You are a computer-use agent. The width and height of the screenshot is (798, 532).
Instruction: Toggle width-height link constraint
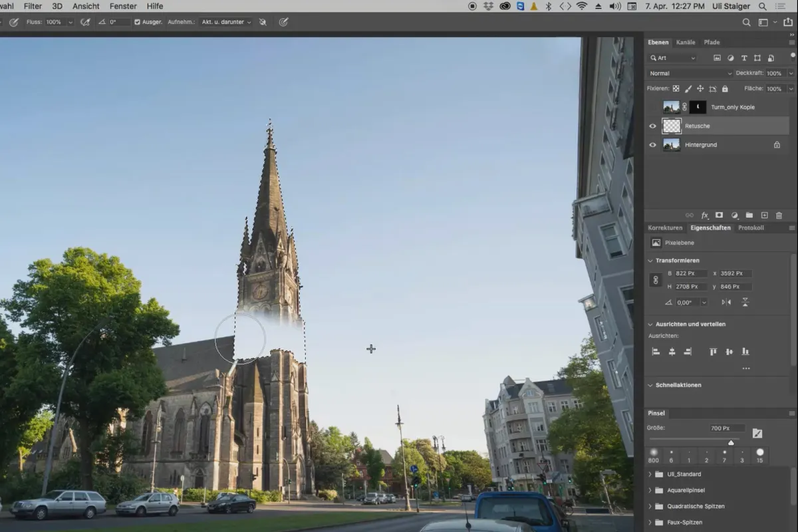pos(655,280)
